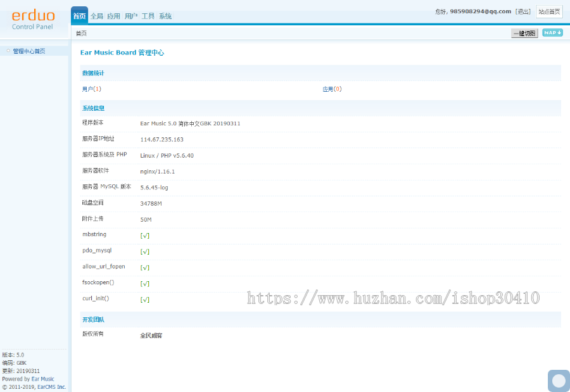
Task: Click the fsockopen() check mark
Action: [144, 284]
